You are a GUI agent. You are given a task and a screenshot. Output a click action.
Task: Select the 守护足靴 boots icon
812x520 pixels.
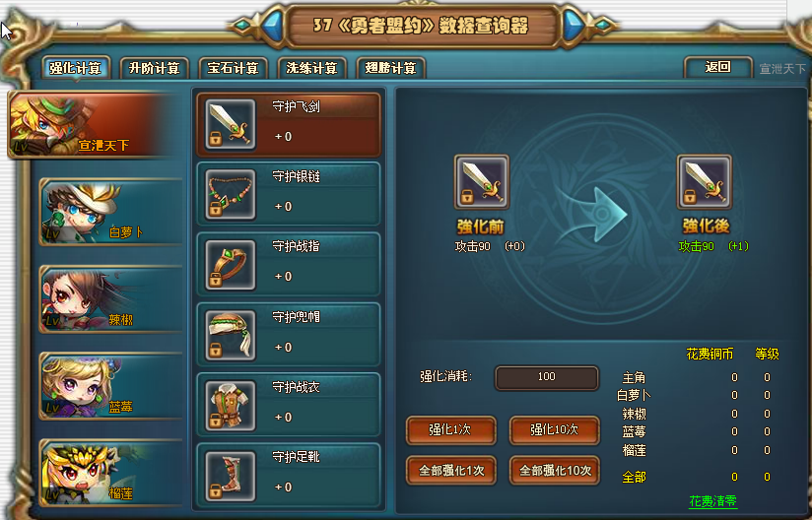click(x=231, y=476)
